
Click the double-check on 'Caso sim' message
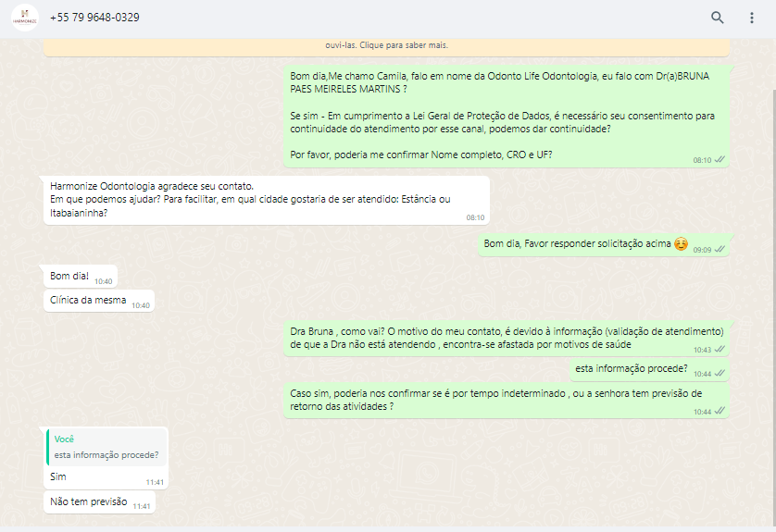pos(720,411)
